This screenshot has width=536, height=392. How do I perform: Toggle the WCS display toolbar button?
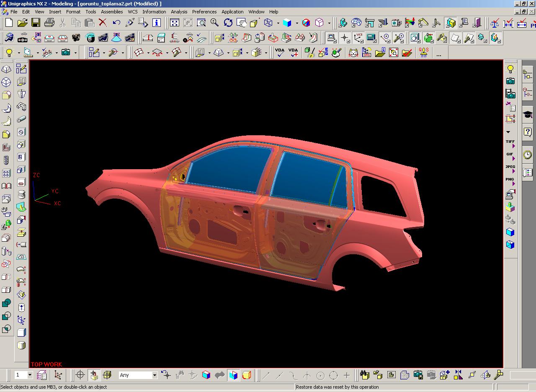[358, 38]
